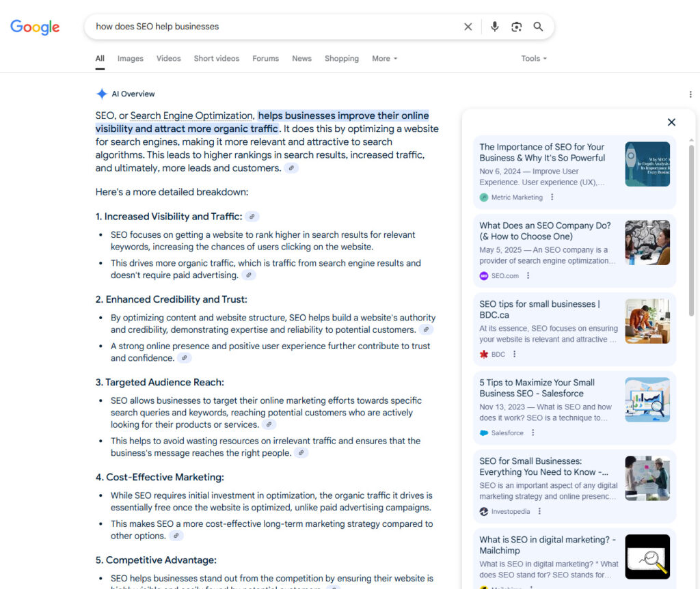Click the '5. Competitive Advantage:' heading
Screen dimensions: 700x589
pos(157,560)
